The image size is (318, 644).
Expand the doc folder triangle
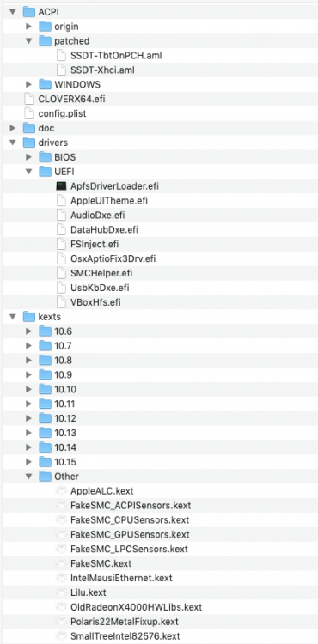pyautogui.click(x=13, y=128)
